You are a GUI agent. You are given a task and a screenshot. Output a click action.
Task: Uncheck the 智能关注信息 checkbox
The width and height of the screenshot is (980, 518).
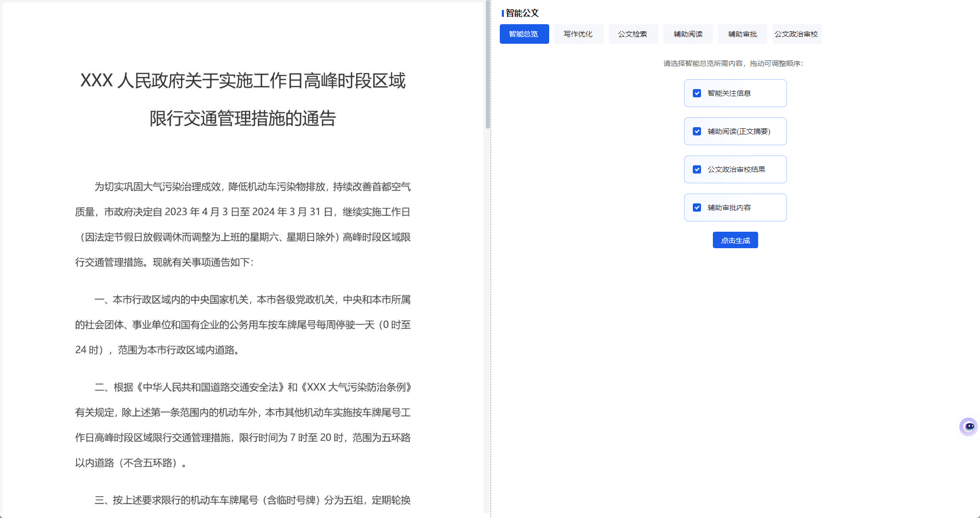point(697,93)
